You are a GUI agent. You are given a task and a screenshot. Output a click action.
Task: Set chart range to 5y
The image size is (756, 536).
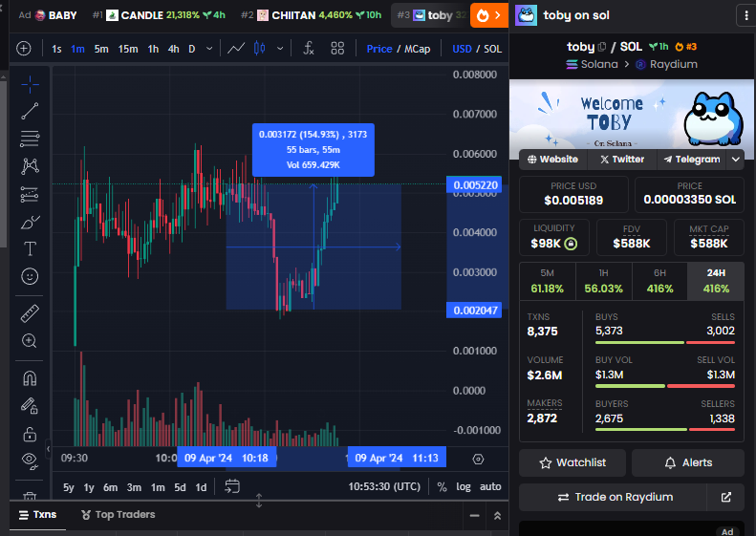coord(69,487)
